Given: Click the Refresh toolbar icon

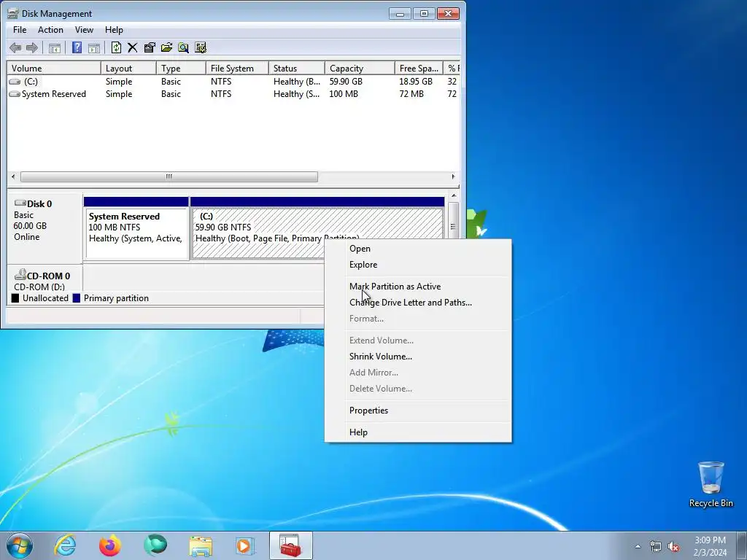Looking at the screenshot, I should 116,47.
